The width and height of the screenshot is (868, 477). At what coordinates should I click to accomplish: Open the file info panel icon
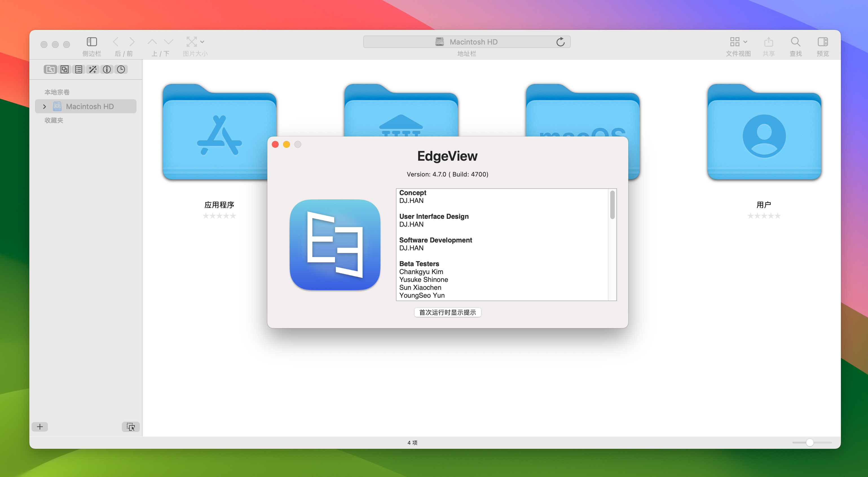click(107, 69)
